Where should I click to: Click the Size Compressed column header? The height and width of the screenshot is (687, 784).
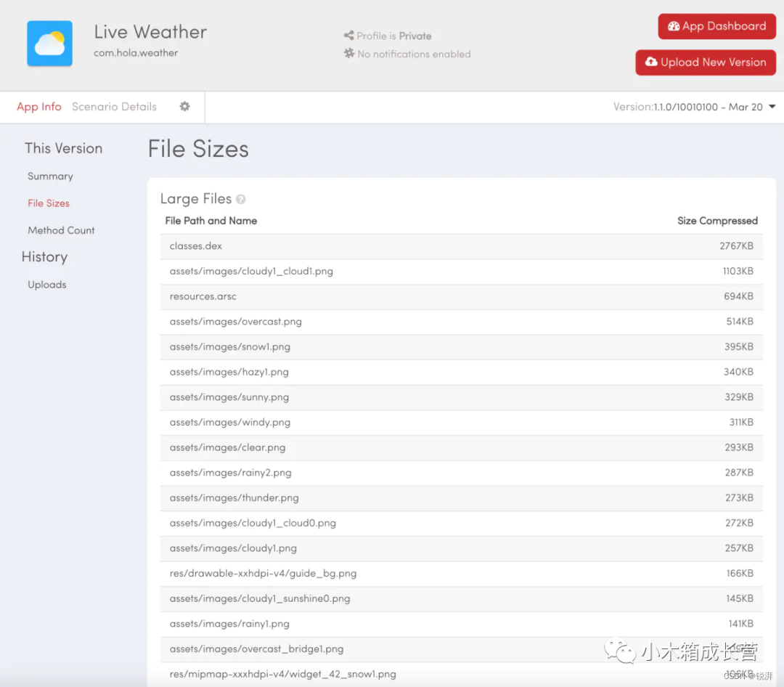[717, 221]
